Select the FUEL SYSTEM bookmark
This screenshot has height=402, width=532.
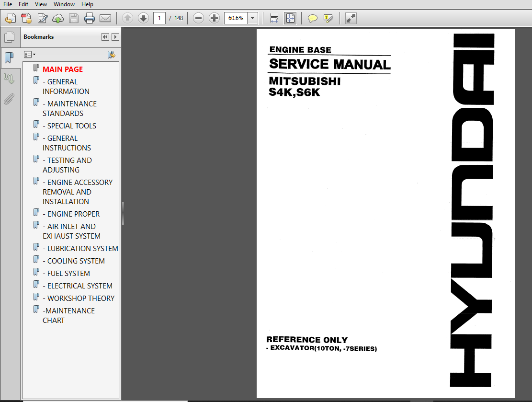click(x=67, y=274)
